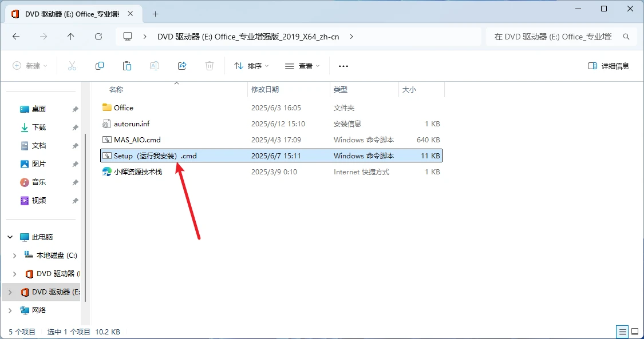Viewport: 644px width, 339px height.
Task: Click the search magnifier icon
Action: tap(626, 37)
